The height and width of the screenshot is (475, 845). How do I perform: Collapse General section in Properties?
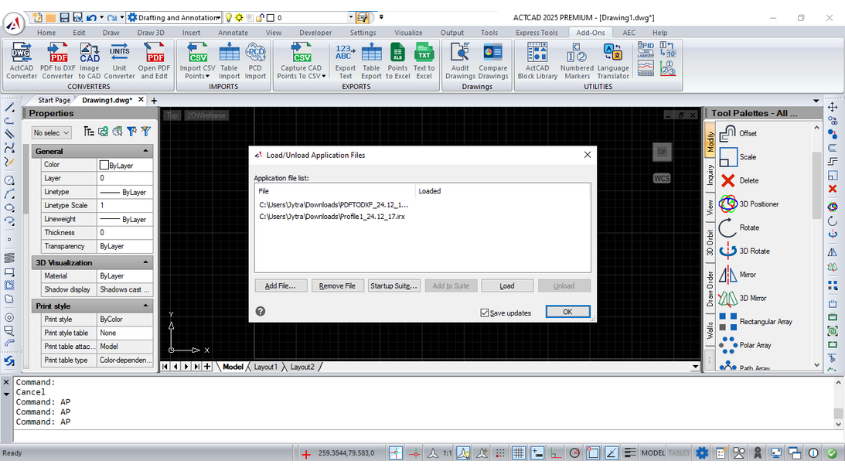point(146,151)
